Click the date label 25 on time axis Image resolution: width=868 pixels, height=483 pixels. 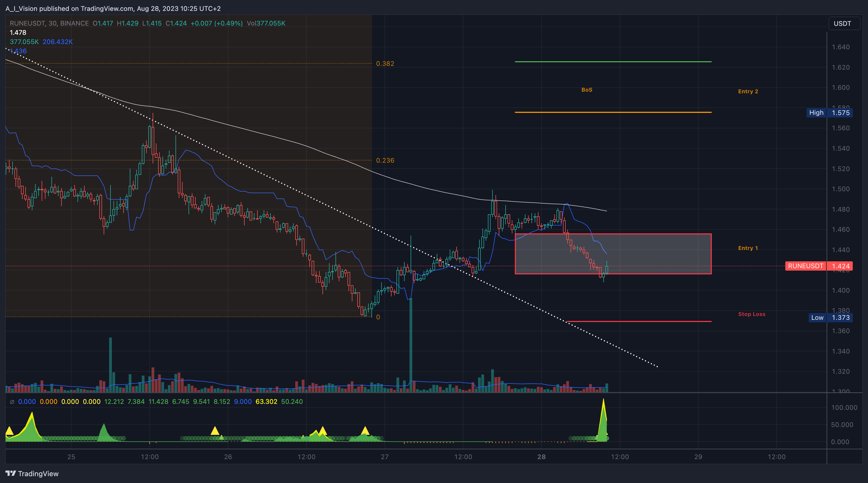(x=71, y=457)
